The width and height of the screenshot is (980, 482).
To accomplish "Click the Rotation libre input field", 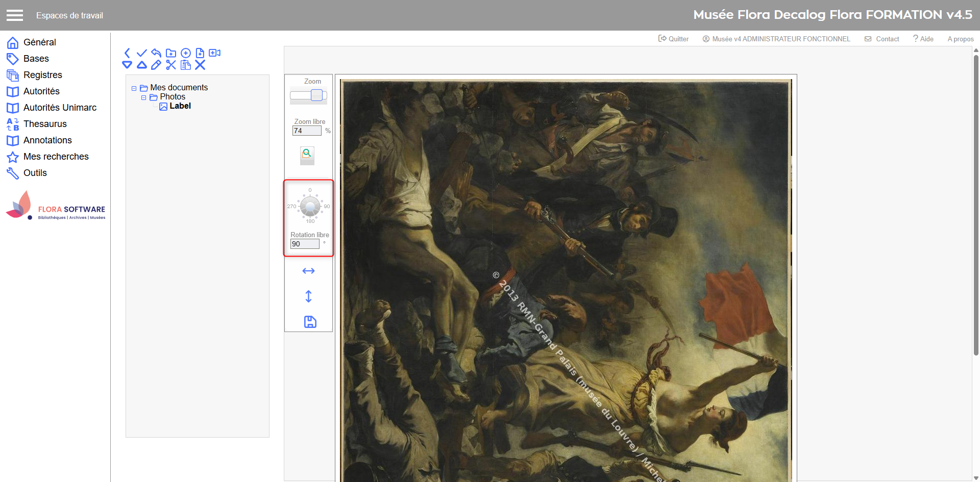I will 305,244.
